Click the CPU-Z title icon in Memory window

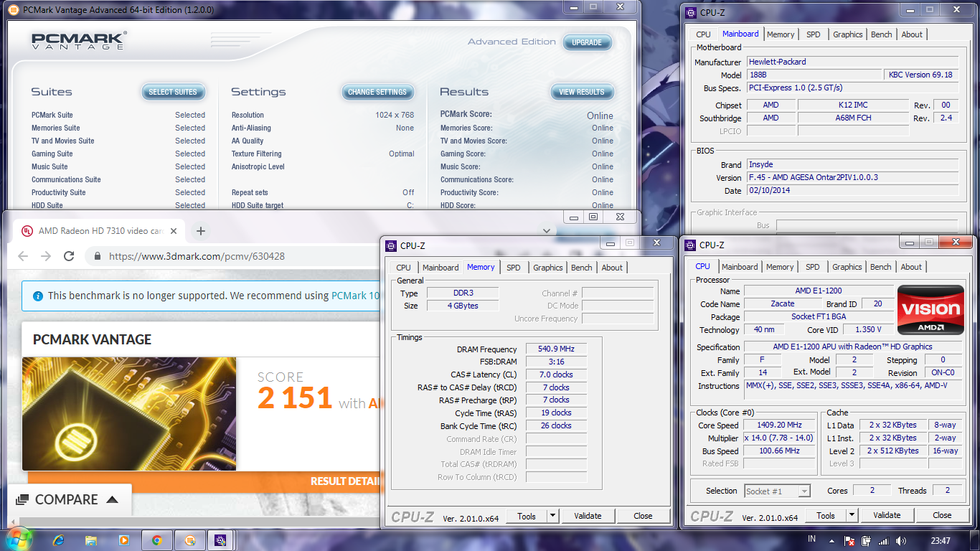[392, 245]
